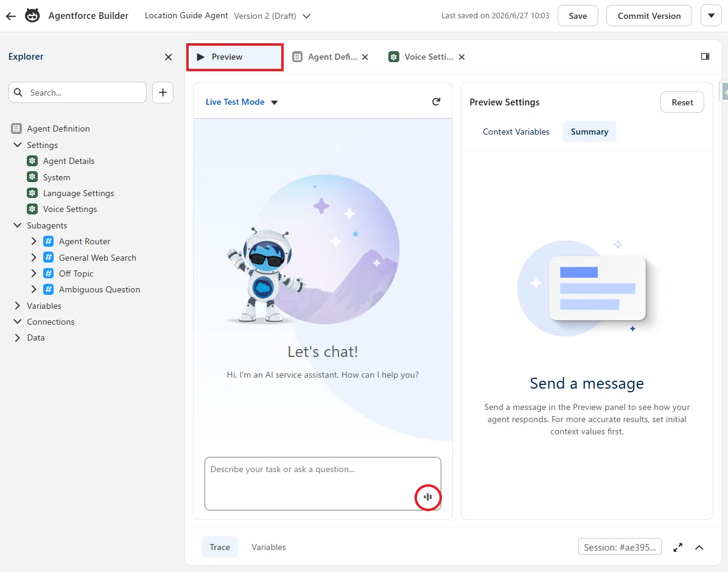Screen dimensions: 728x572
Task: Go back using the back arrow
Action: point(11,16)
